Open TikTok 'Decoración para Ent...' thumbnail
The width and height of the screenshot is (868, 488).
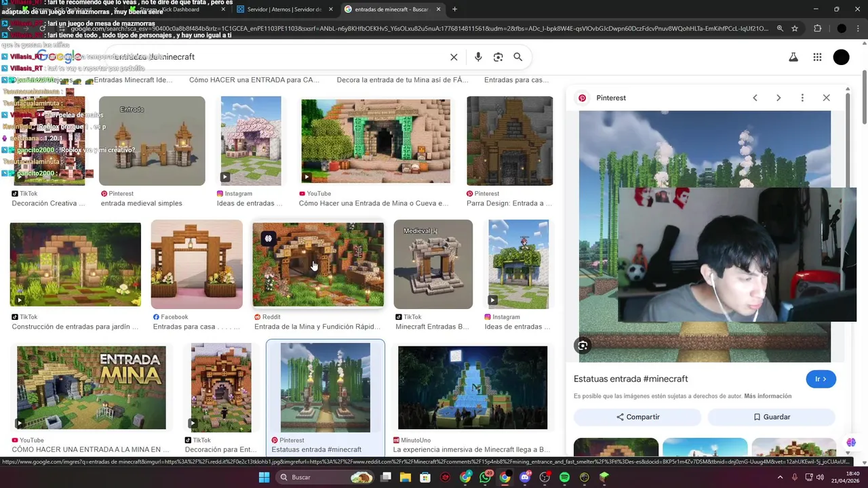[221, 388]
